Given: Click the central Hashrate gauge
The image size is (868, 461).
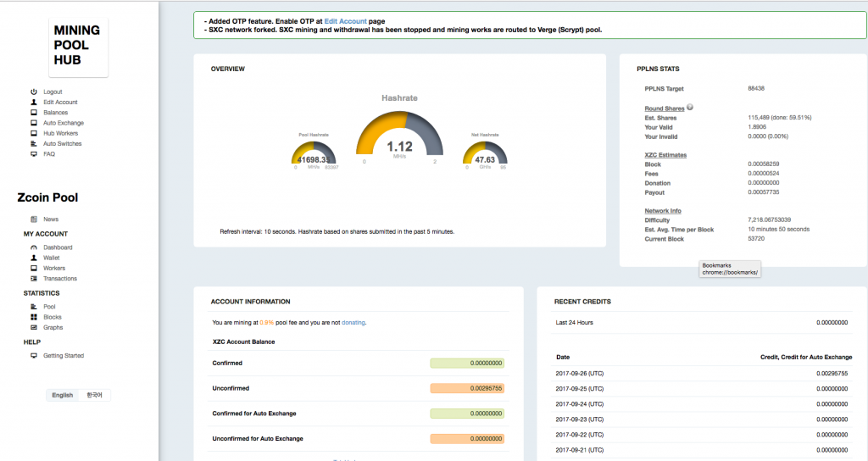Looking at the screenshot, I should pyautogui.click(x=399, y=140).
